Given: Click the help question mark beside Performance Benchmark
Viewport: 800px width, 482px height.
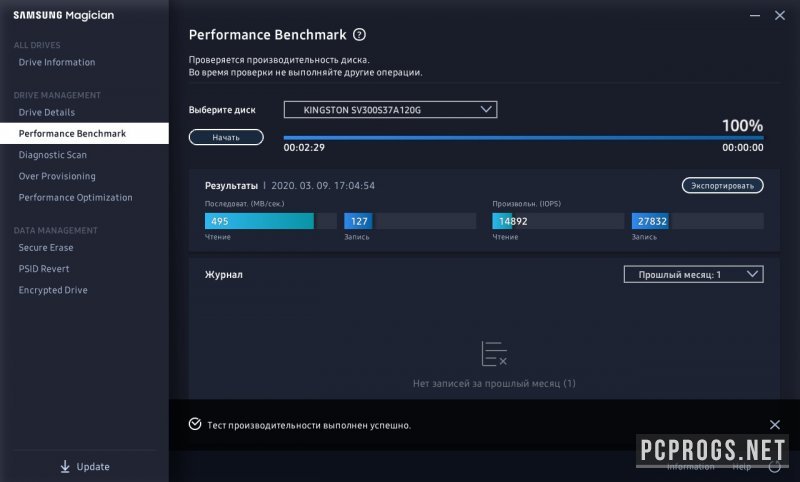Looking at the screenshot, I should 360,35.
